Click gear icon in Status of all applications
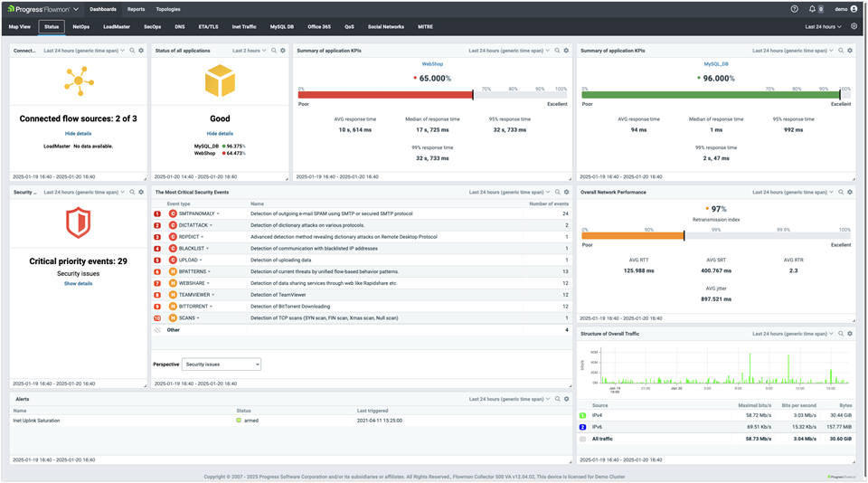 (x=283, y=51)
